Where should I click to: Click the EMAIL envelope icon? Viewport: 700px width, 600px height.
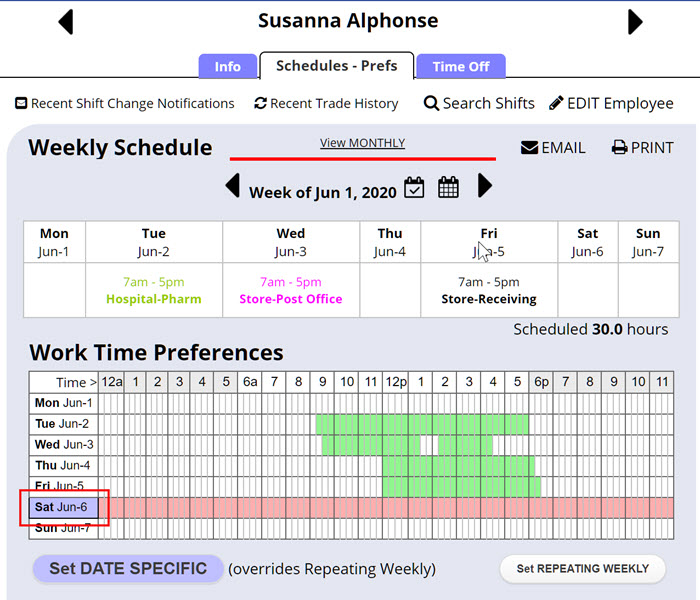point(530,148)
